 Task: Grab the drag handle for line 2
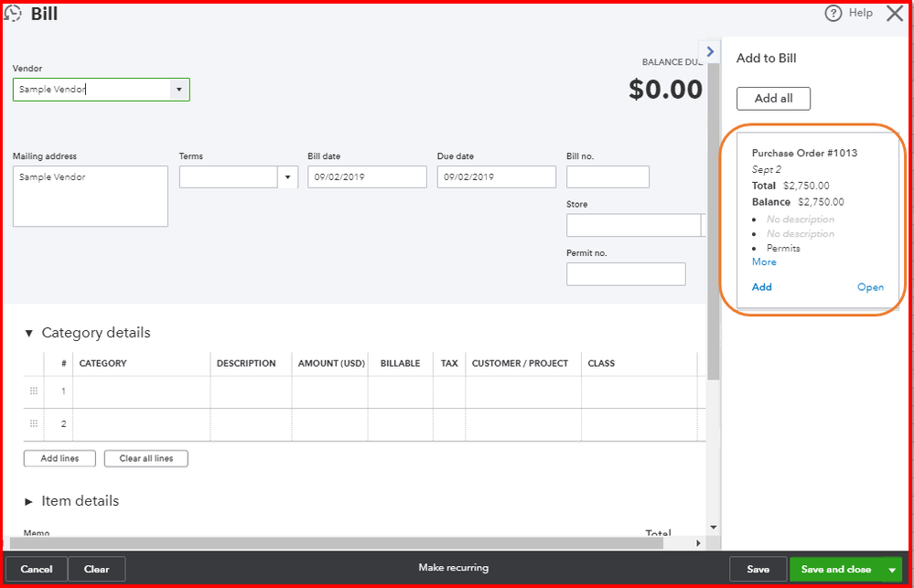[34, 423]
